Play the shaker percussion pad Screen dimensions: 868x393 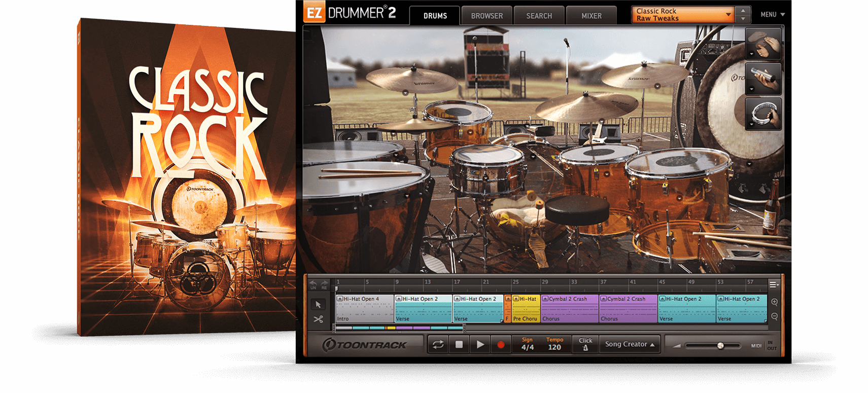pyautogui.click(x=763, y=79)
